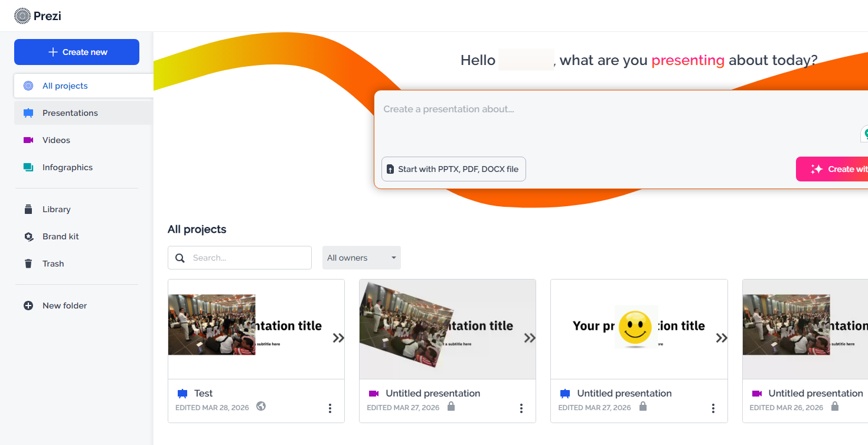Select Presentations in the sidebar
Screen dimensions: 868x445
83,113
